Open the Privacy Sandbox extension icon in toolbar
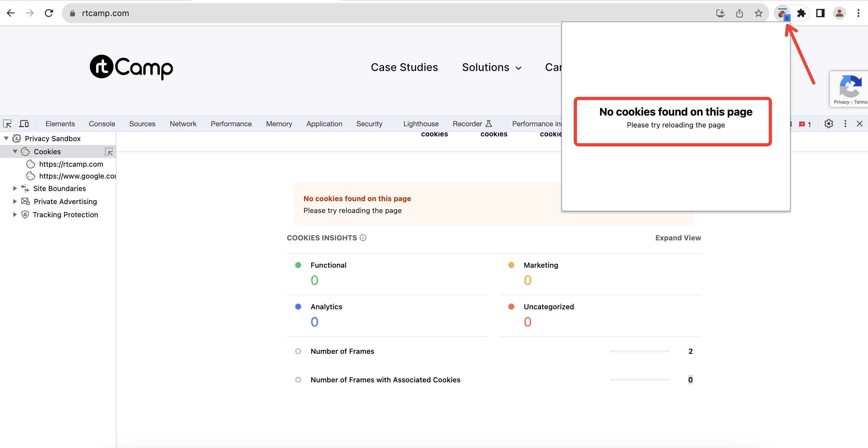This screenshot has height=448, width=868. tap(782, 13)
